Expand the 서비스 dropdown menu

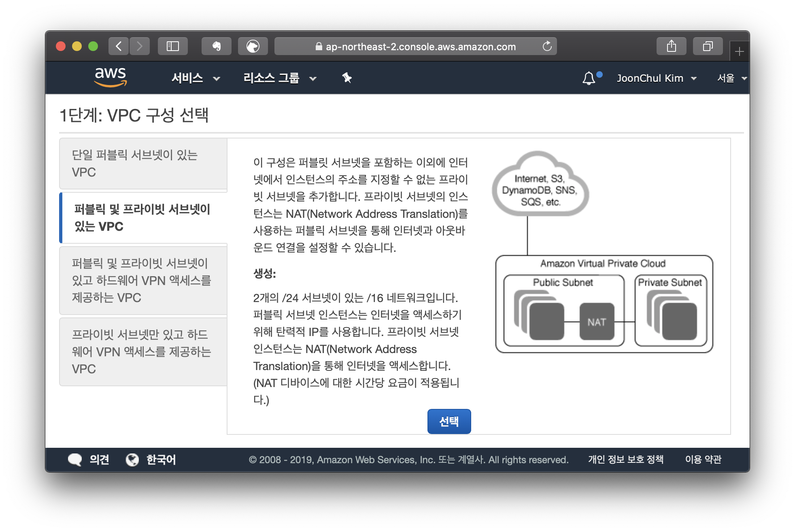click(196, 78)
